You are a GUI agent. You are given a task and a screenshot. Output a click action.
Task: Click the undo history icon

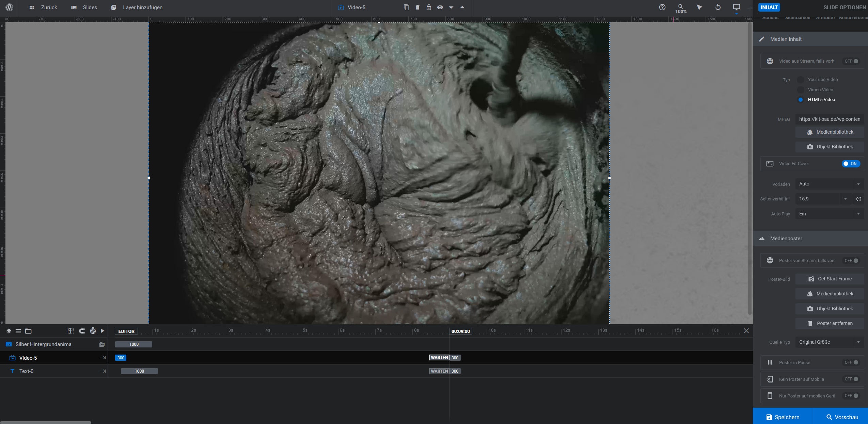click(x=718, y=7)
